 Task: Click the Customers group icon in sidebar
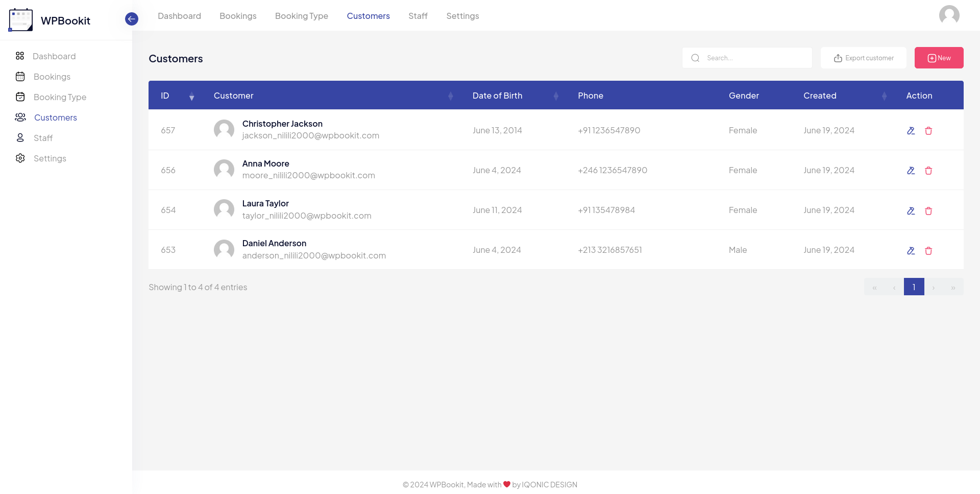tap(20, 117)
